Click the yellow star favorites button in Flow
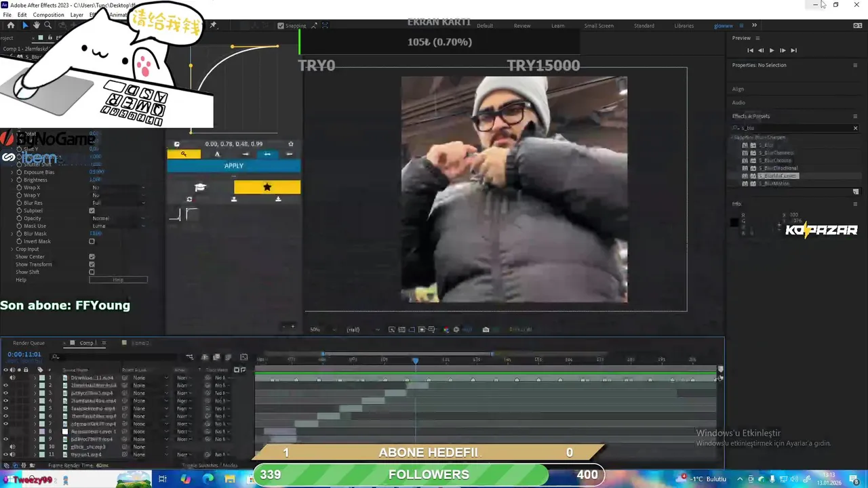This screenshot has width=868, height=488. 267,187
